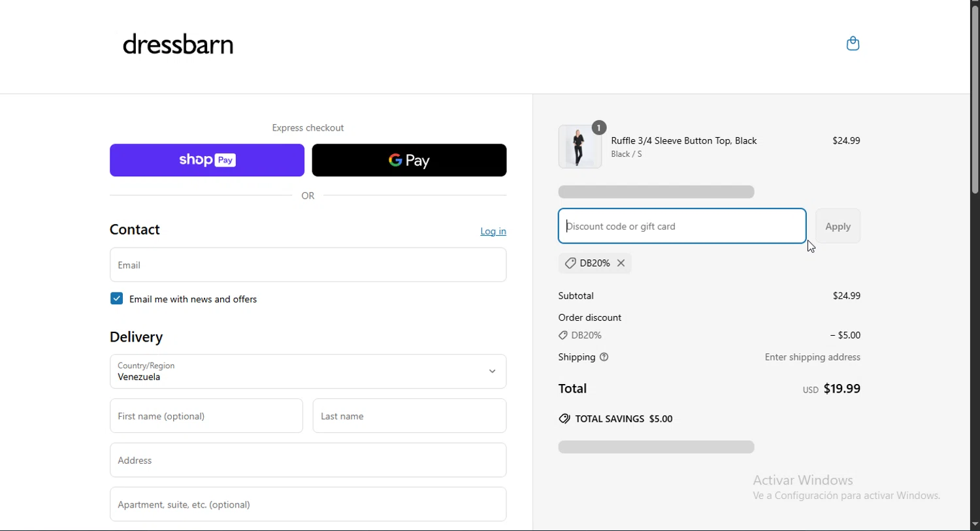
Task: Focus the Discount code or gift card field
Action: pos(682,226)
